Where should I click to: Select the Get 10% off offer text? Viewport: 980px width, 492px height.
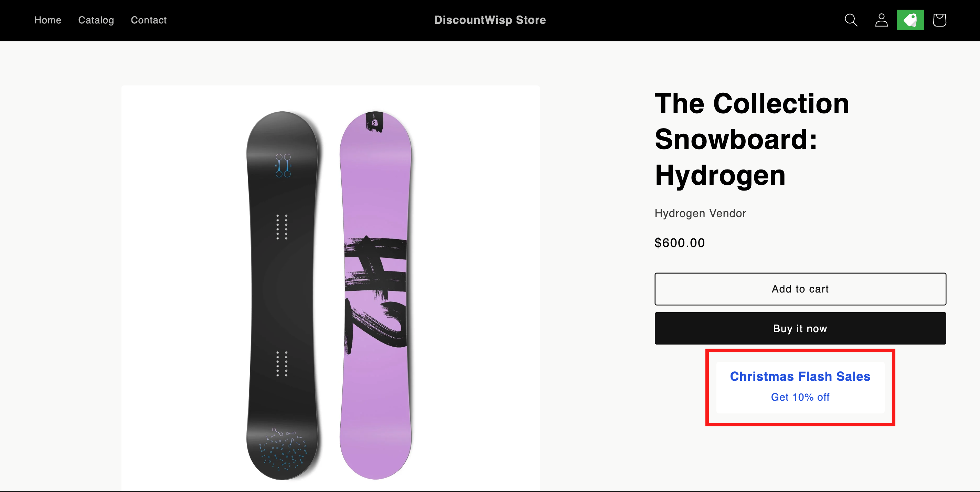[800, 397]
